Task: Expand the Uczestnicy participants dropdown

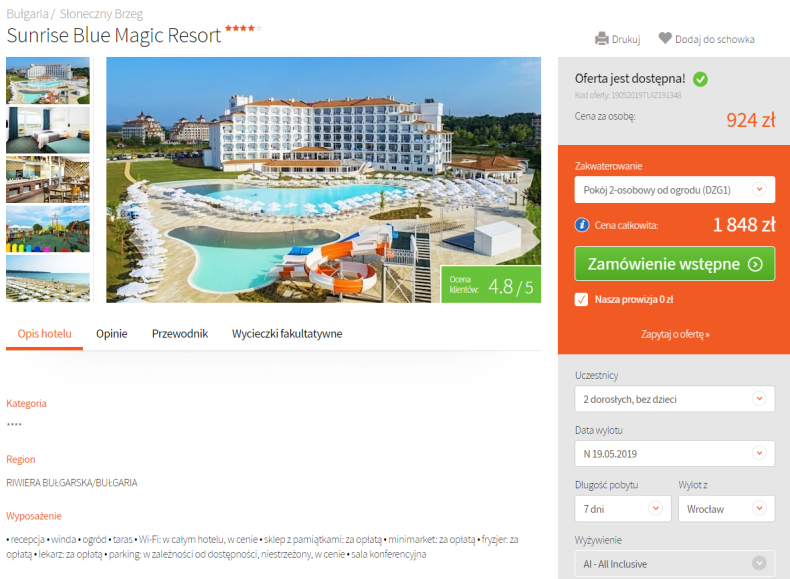Action: pos(675,399)
